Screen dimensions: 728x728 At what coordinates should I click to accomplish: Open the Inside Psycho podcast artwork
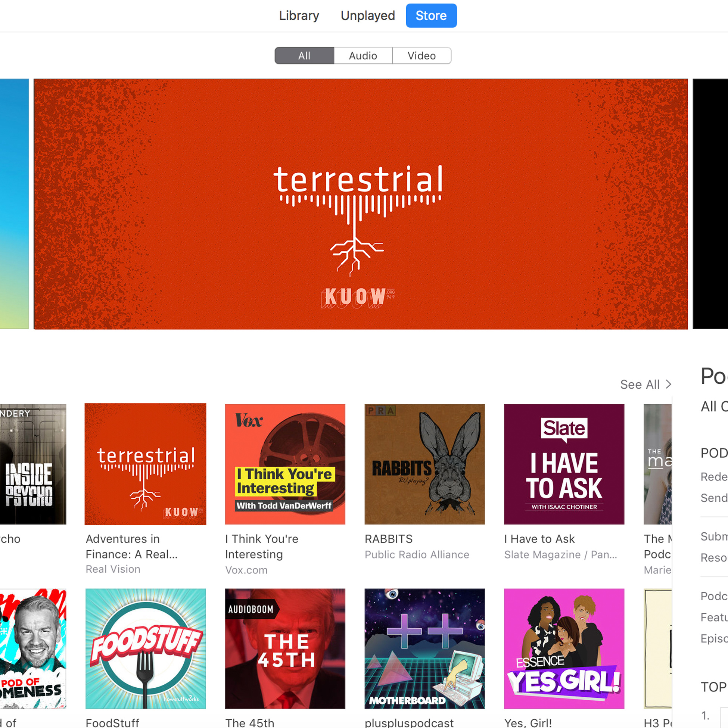click(x=33, y=464)
